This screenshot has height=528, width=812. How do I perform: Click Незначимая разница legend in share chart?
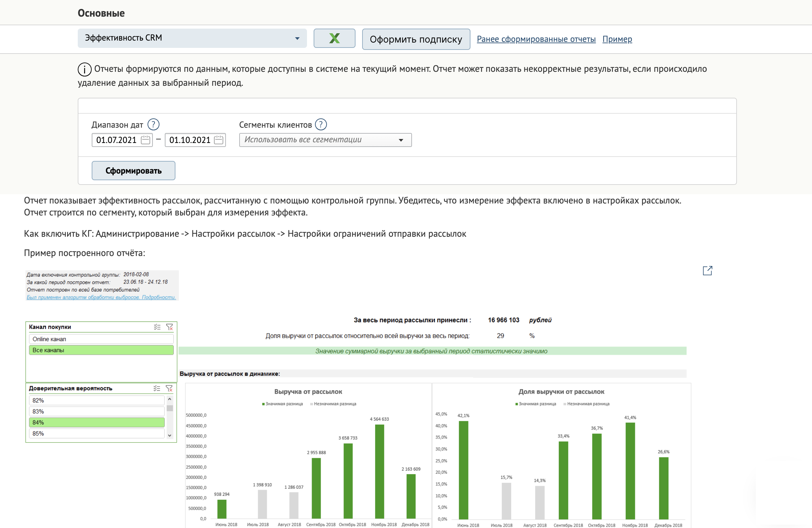click(586, 404)
